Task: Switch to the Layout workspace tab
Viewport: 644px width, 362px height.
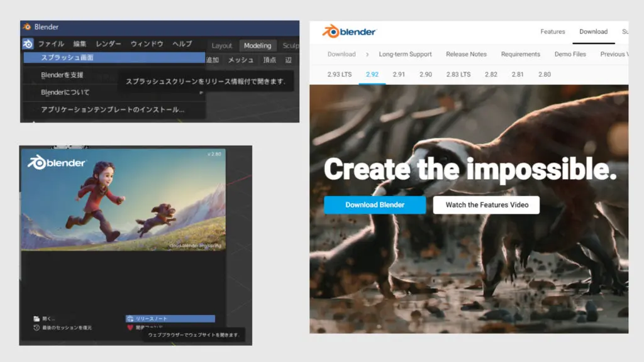Action: point(222,45)
